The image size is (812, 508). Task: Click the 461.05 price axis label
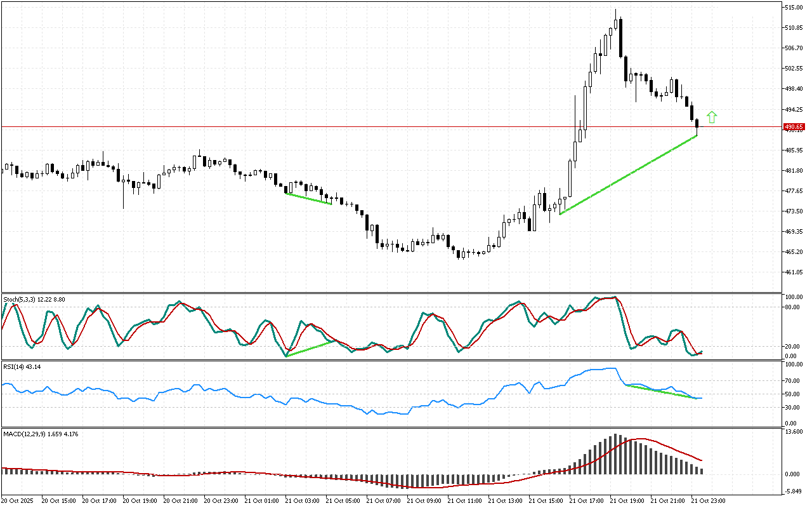(794, 272)
